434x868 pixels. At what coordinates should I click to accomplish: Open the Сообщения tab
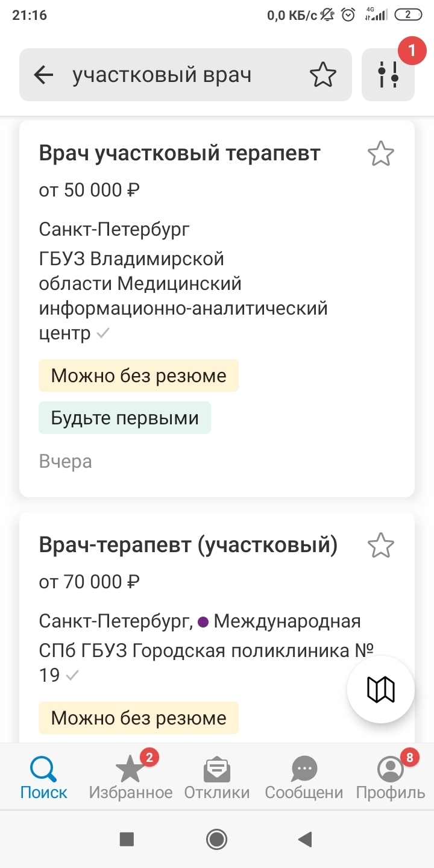coord(304,777)
